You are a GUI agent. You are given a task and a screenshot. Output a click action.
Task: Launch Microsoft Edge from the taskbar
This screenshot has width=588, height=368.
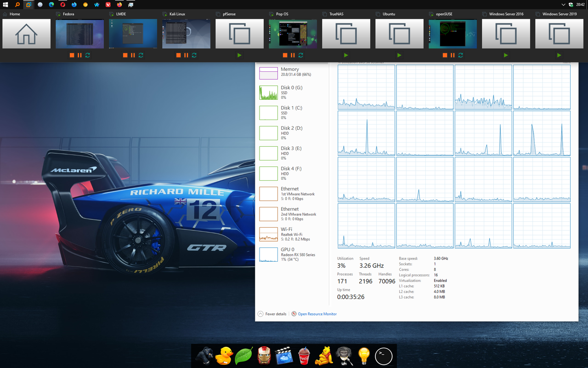pyautogui.click(x=51, y=4)
